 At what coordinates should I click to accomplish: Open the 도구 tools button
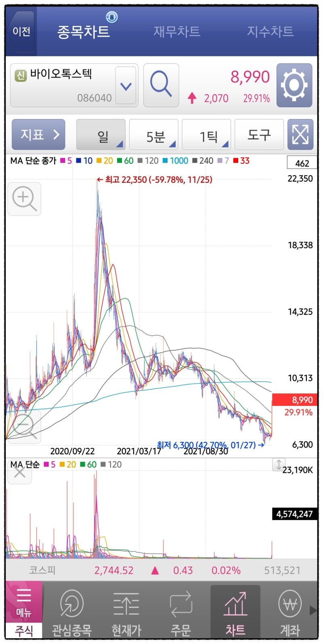click(x=259, y=135)
